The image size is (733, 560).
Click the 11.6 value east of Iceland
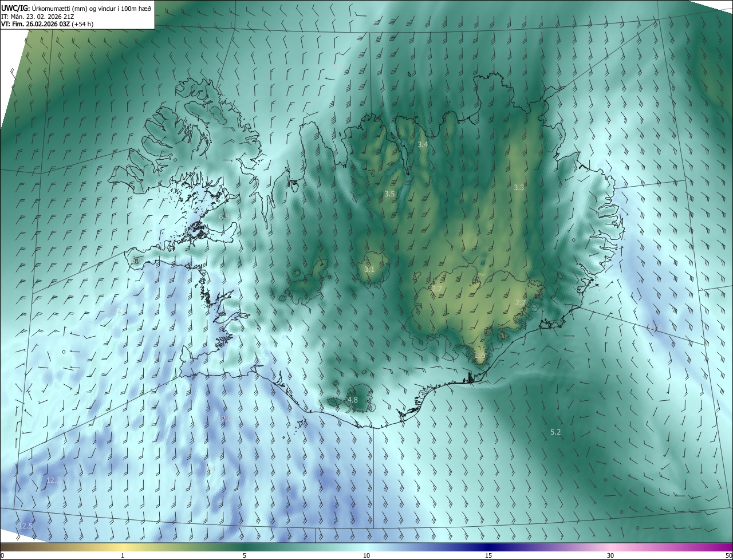coord(655,328)
